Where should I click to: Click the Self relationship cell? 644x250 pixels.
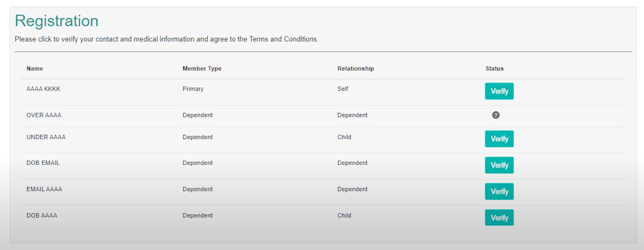click(x=343, y=89)
